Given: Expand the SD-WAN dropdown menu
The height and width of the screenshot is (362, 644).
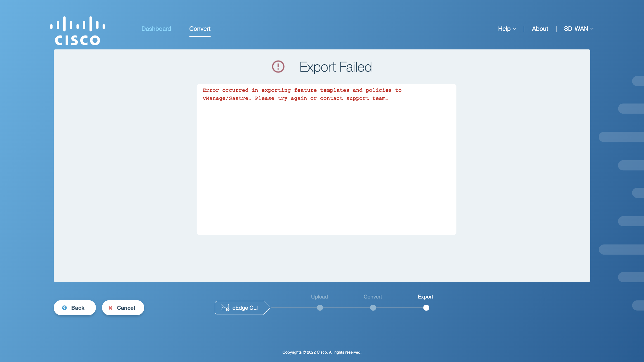Looking at the screenshot, I should pyautogui.click(x=578, y=28).
